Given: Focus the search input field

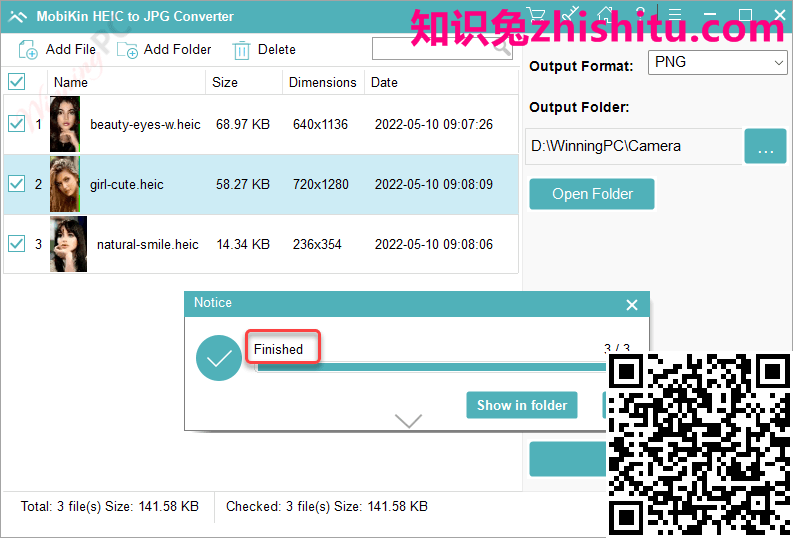Looking at the screenshot, I should click(x=442, y=49).
